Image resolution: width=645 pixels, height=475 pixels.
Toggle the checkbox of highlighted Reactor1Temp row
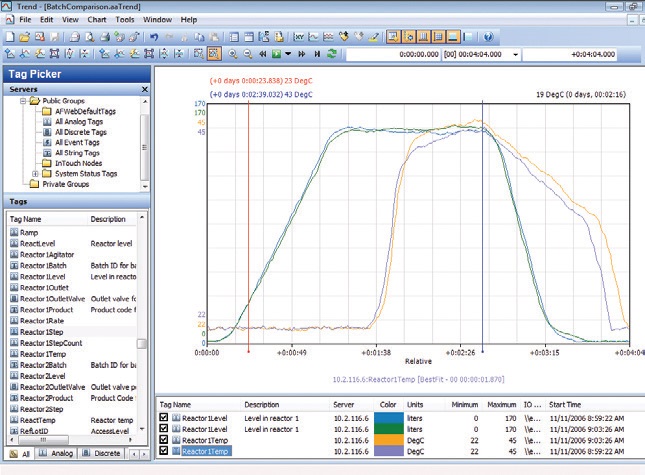[x=165, y=452]
